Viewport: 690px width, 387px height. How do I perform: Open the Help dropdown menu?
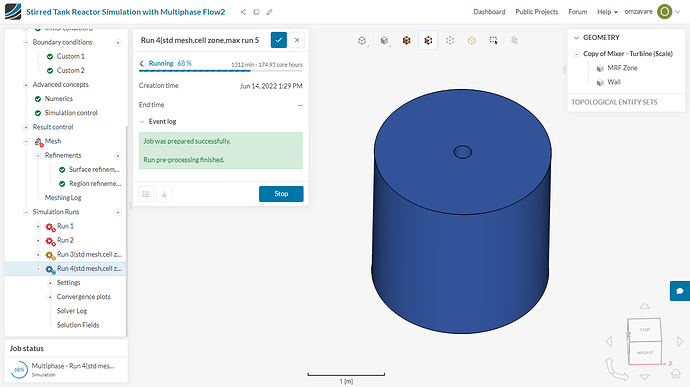(607, 12)
